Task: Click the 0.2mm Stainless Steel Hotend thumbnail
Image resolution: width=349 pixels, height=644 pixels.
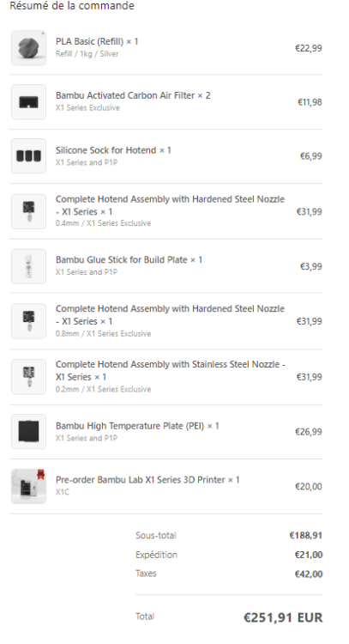Action: click(28, 377)
